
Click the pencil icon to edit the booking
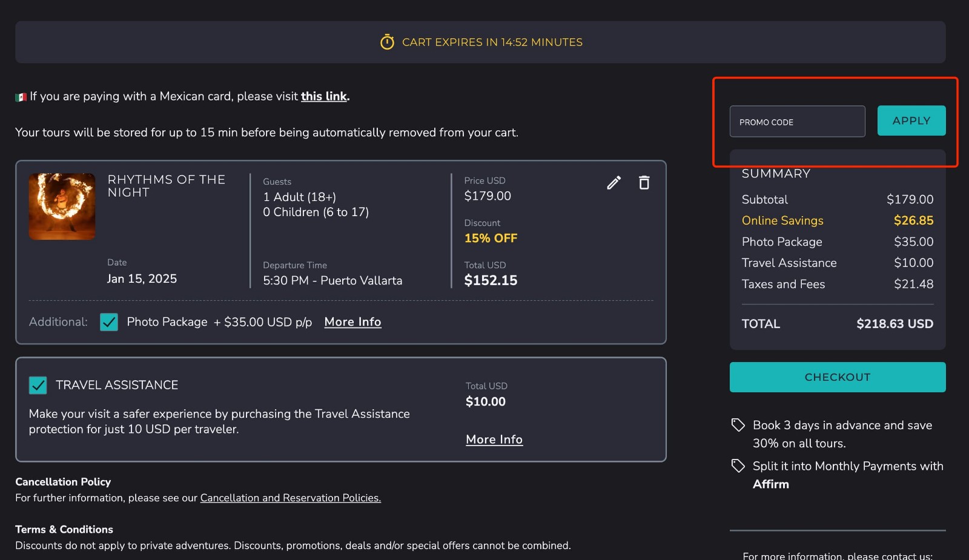coord(613,182)
